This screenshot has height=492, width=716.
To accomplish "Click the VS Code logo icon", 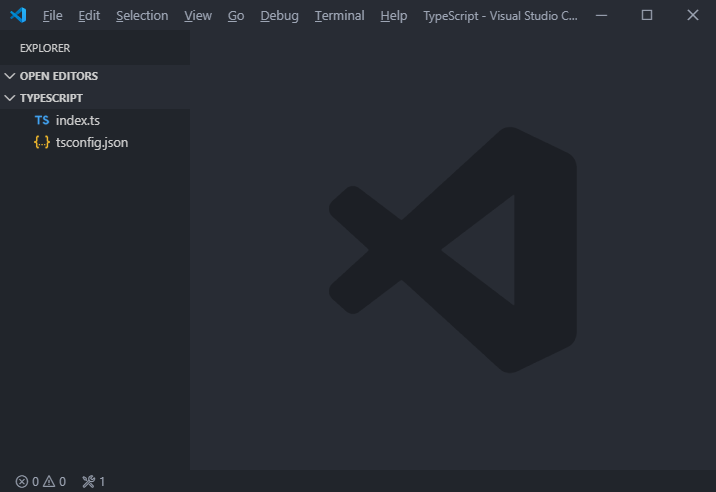I will point(18,15).
